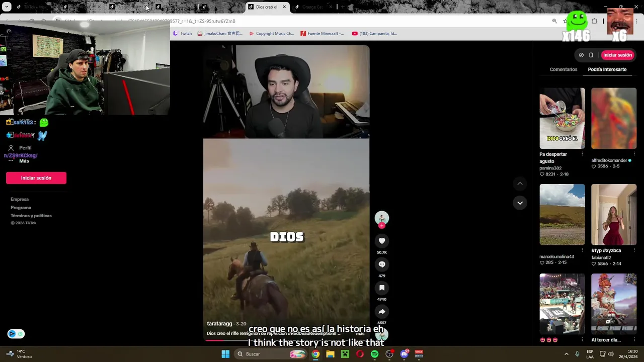The width and height of the screenshot is (644, 362).
Task: Open the volume speaker icon in the tray
Action: tap(610, 354)
